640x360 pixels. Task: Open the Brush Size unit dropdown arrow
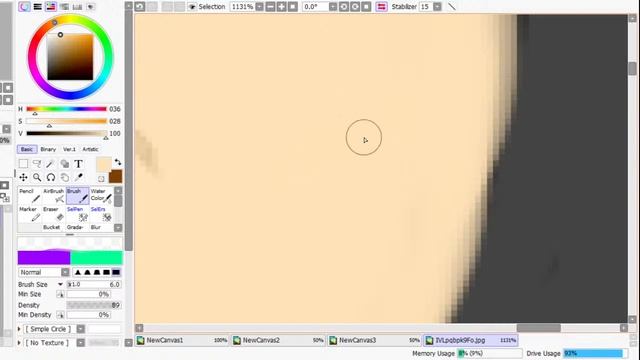click(x=60, y=284)
